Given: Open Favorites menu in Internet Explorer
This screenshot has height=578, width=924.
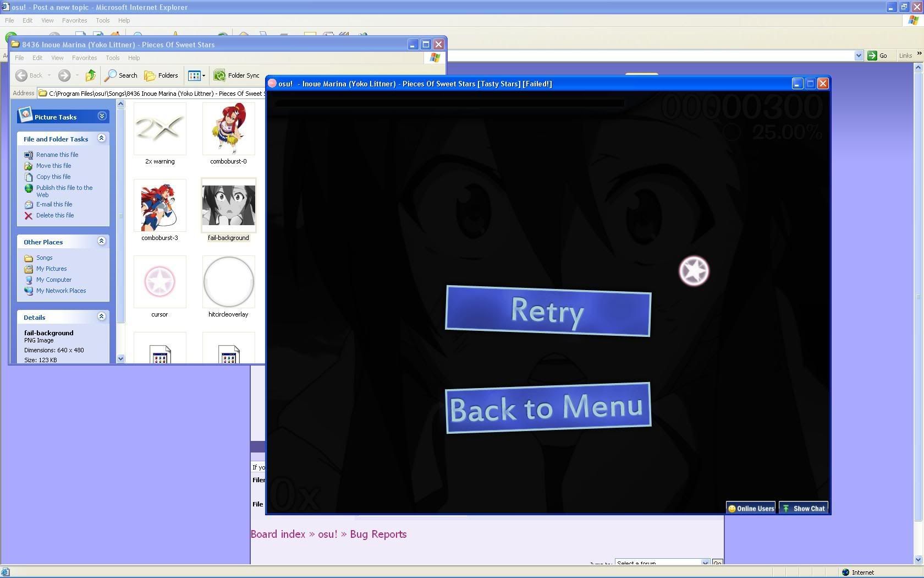Looking at the screenshot, I should point(74,20).
